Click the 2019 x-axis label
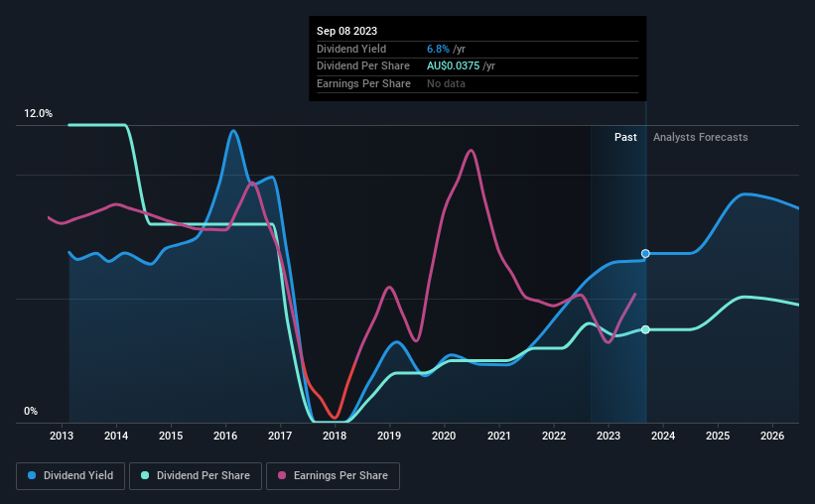 389,436
